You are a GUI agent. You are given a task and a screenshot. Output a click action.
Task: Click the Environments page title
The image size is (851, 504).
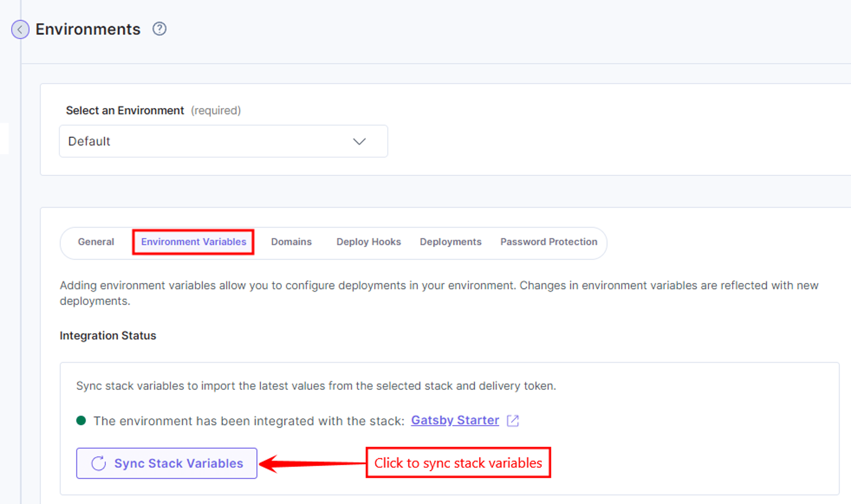[x=88, y=29]
